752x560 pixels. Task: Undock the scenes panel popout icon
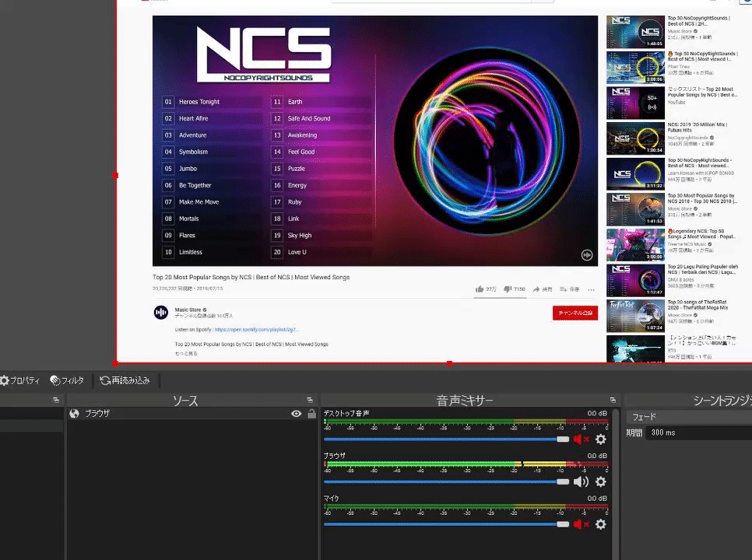[x=56, y=400]
